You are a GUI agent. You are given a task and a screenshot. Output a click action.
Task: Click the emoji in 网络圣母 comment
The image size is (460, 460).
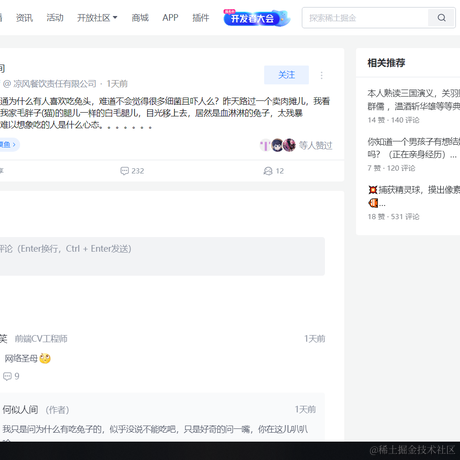tap(45, 358)
